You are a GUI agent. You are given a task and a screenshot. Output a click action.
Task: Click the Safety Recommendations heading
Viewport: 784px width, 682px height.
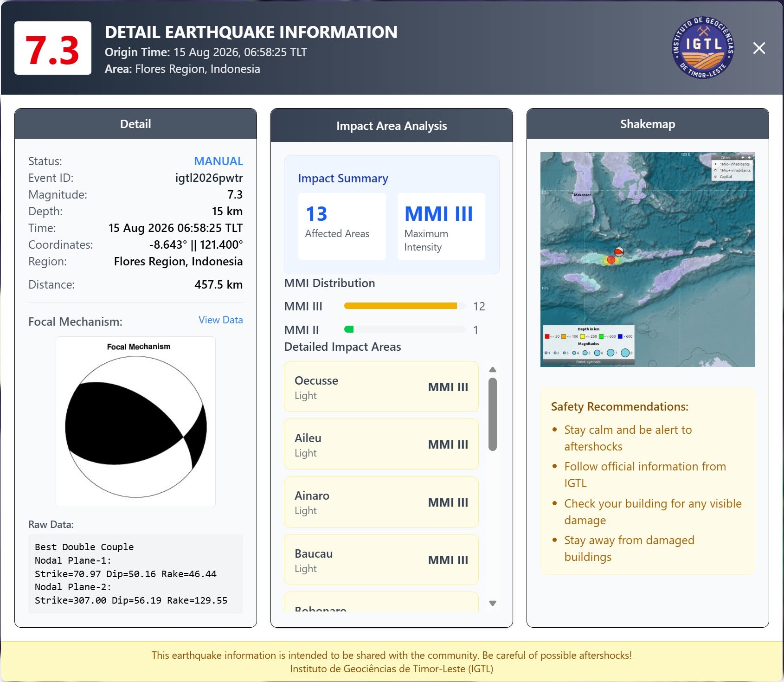[x=620, y=406]
